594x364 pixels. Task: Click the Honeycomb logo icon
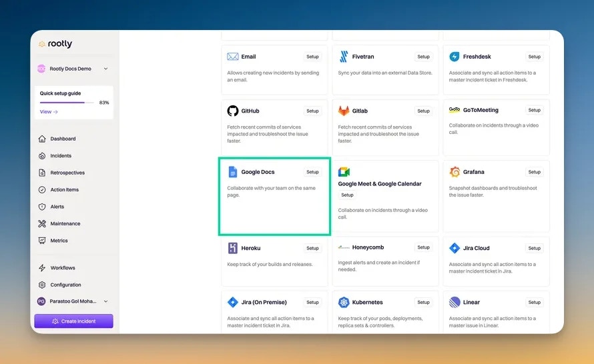[x=344, y=247]
